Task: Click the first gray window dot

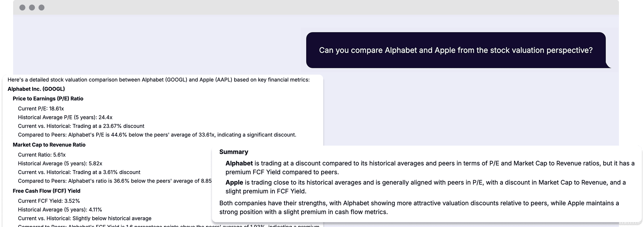Action: pyautogui.click(x=22, y=8)
